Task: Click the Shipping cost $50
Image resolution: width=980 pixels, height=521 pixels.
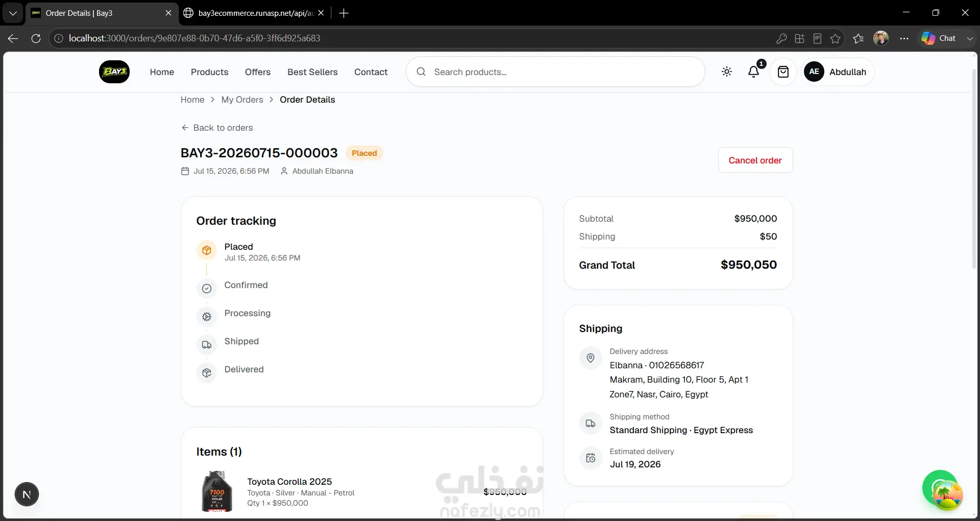Action: click(x=768, y=236)
